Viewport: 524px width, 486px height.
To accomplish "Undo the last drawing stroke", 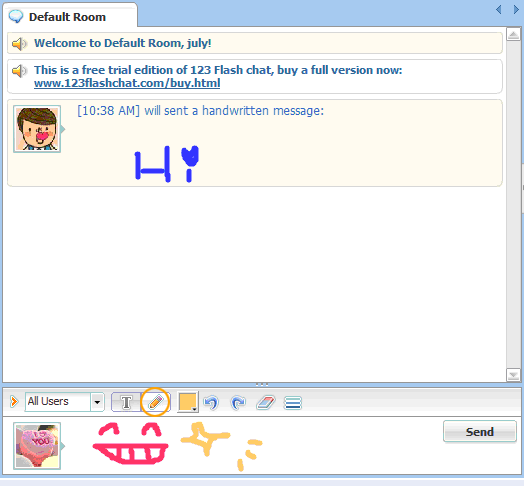I will coord(211,402).
